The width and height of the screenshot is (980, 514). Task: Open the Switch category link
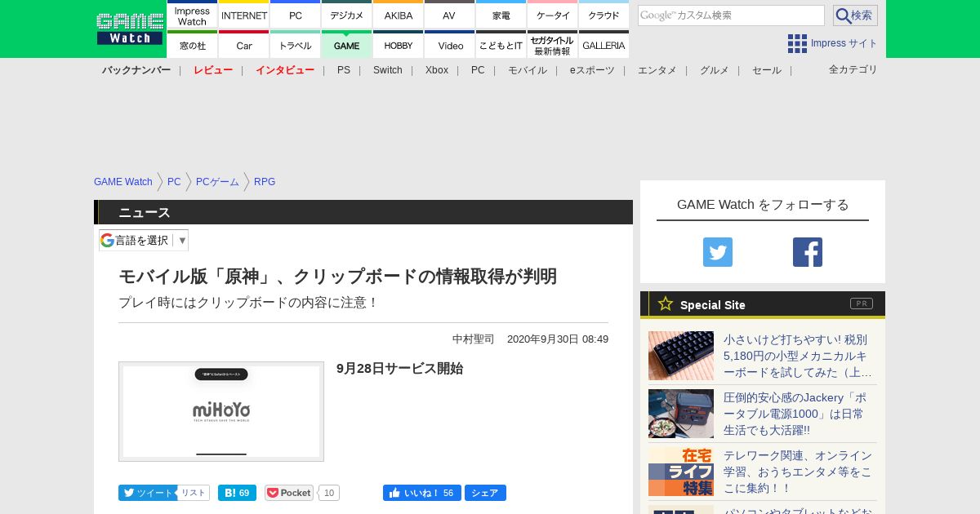coord(388,70)
